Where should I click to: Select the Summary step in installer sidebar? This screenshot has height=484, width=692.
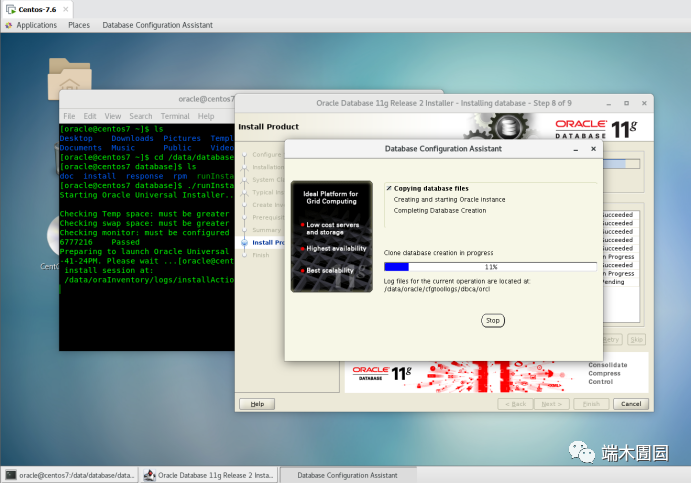[x=266, y=230]
